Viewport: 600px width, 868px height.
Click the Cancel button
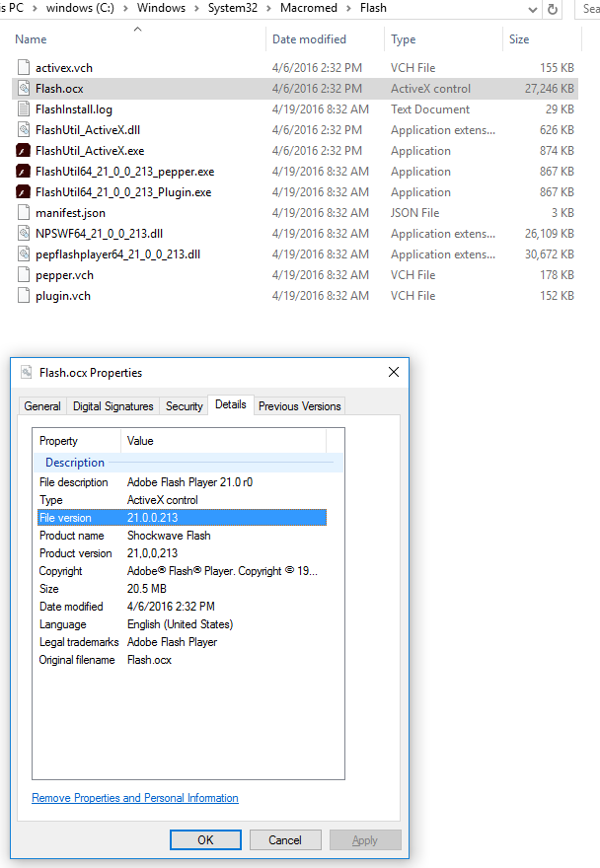pyautogui.click(x=285, y=839)
